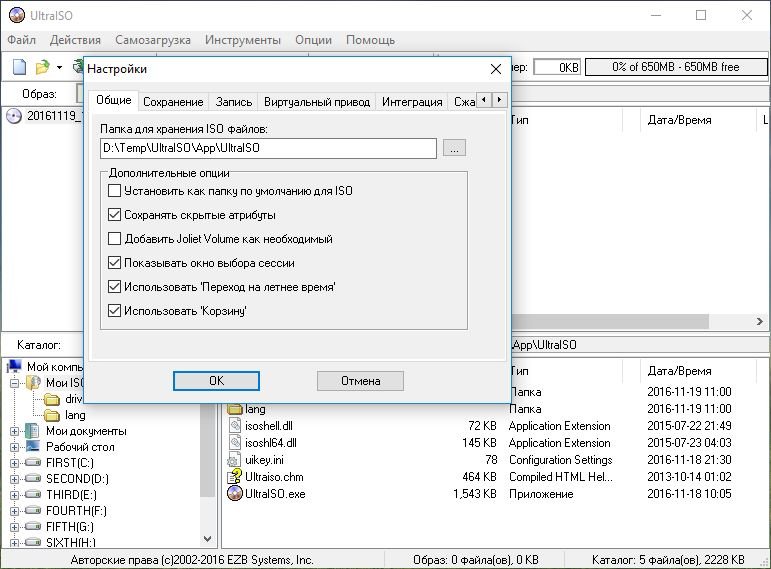Click the isoshell.dll file icon

(x=235, y=425)
